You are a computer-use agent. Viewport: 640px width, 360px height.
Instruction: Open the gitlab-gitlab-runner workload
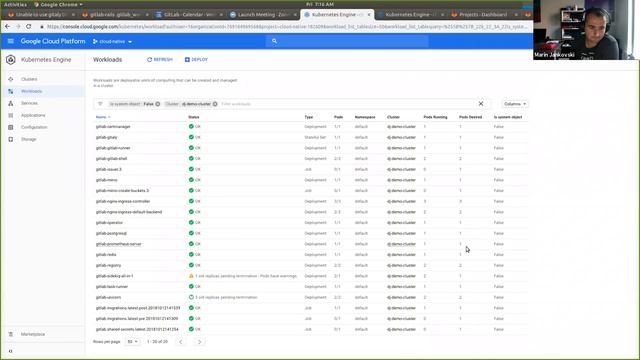coord(113,148)
